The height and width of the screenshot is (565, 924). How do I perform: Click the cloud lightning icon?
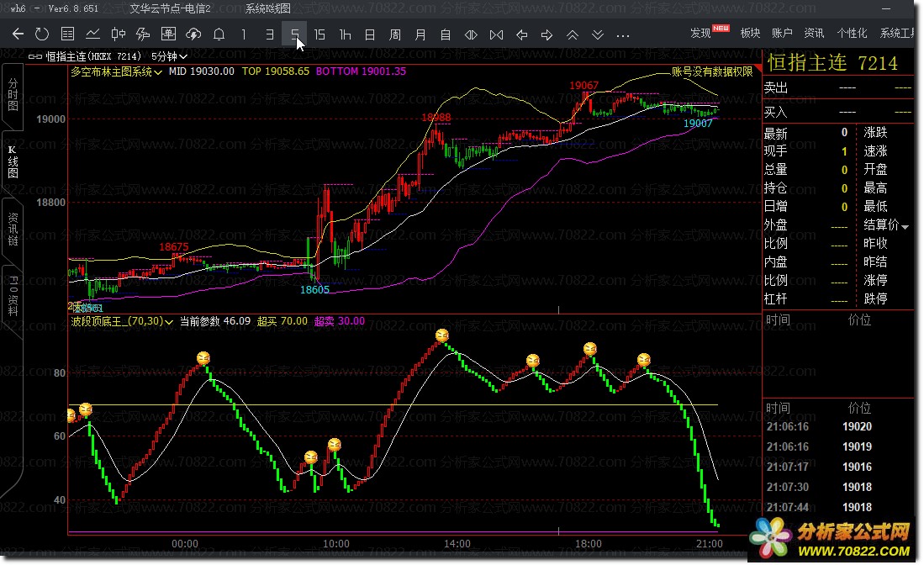tap(193, 34)
